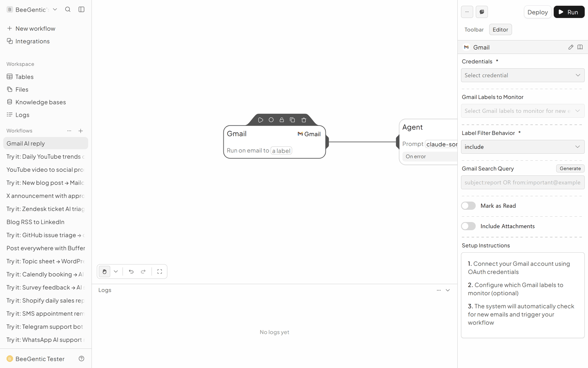Viewport: 588px width, 368px height.
Task: Undo the last canvas action
Action: pyautogui.click(x=131, y=272)
